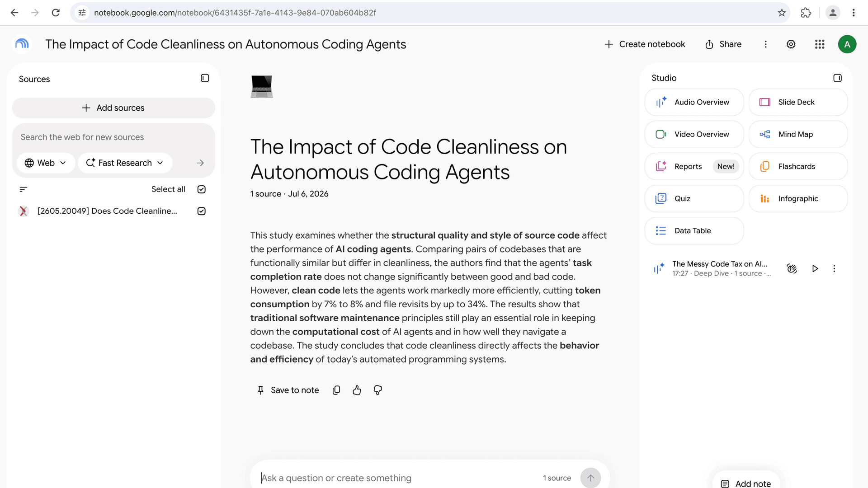This screenshot has height=488, width=868.
Task: Expand the Fast Research dropdown
Action: 125,163
